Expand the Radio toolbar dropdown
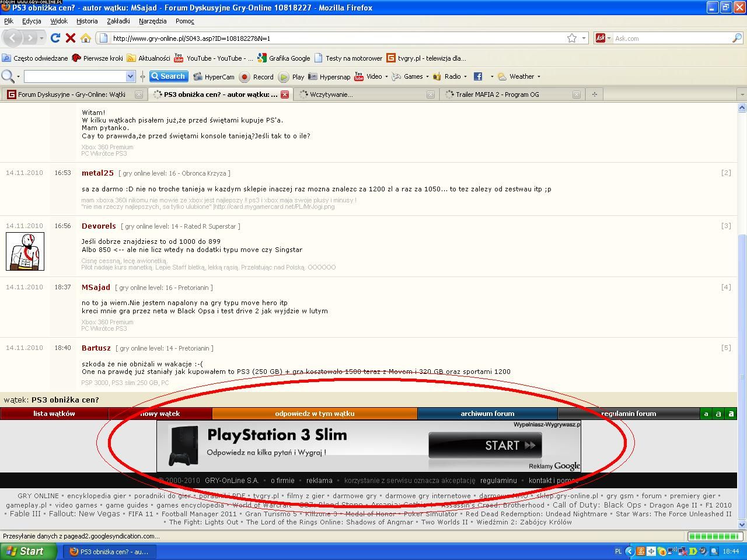The height and width of the screenshot is (560, 747). click(x=466, y=76)
